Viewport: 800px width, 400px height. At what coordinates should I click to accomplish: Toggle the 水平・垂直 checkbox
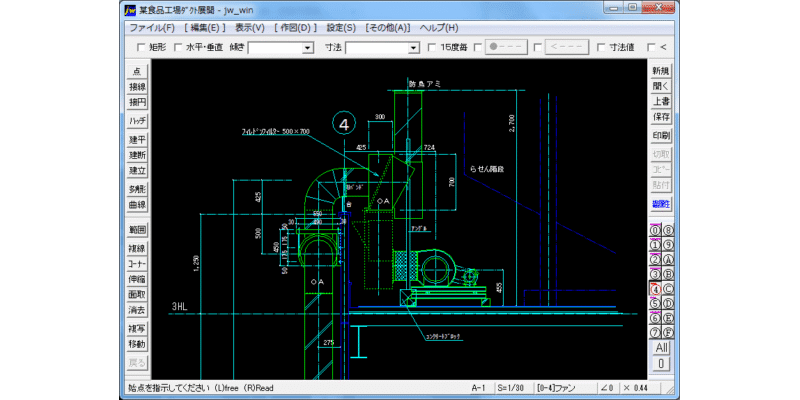point(178,47)
